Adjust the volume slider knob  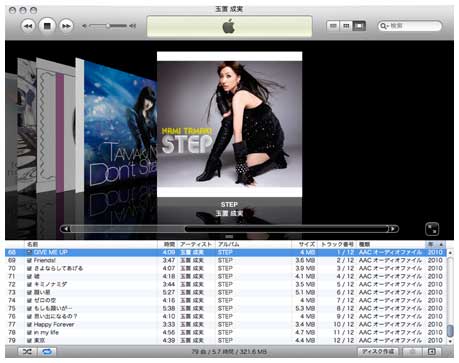[x=108, y=26]
